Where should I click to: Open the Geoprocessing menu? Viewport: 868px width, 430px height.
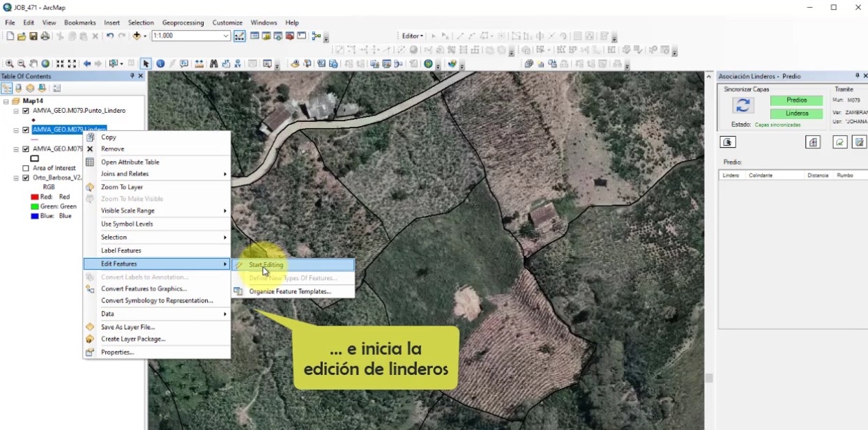(181, 23)
